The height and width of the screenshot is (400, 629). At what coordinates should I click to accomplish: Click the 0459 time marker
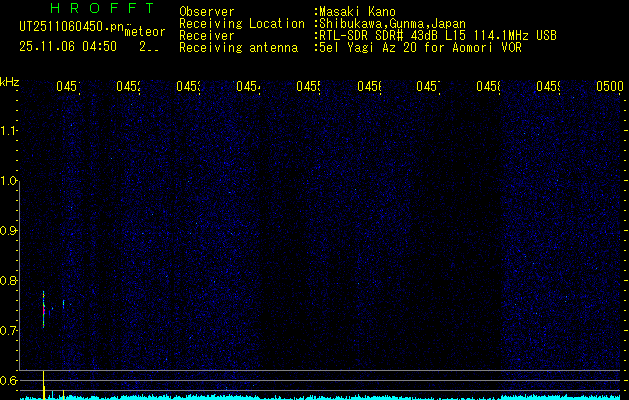pyautogui.click(x=548, y=86)
